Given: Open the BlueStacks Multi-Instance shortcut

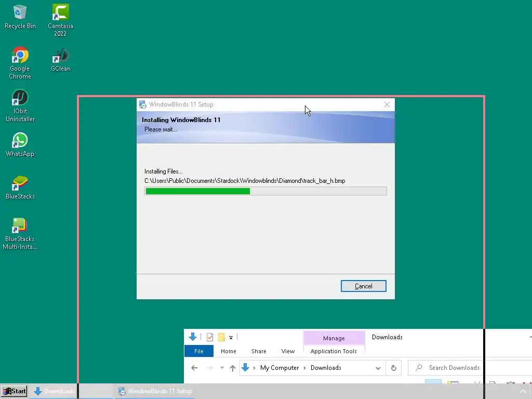Looking at the screenshot, I should 20,234.
